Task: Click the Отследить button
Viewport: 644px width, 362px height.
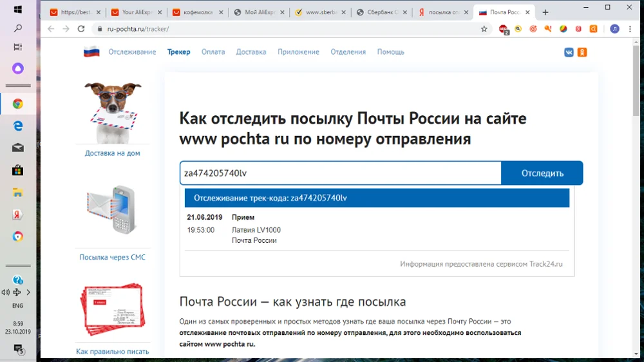Action: click(542, 173)
